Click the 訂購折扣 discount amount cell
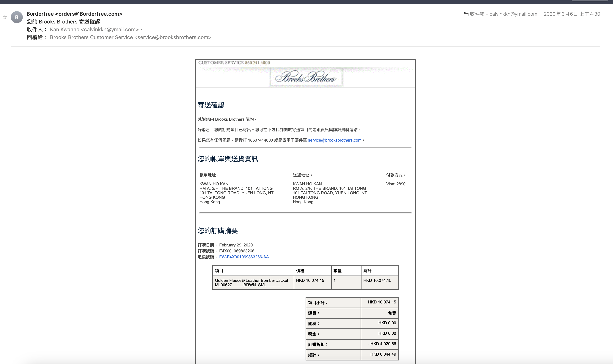The image size is (613, 364). (380, 344)
